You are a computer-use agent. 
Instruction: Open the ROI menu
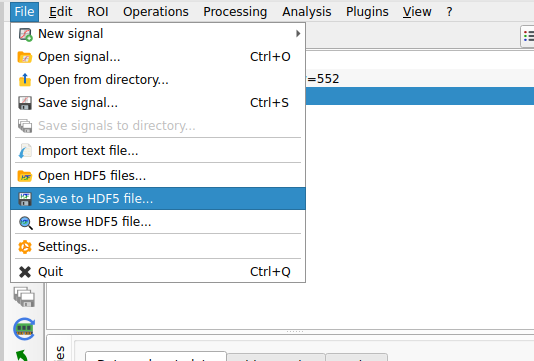click(98, 12)
